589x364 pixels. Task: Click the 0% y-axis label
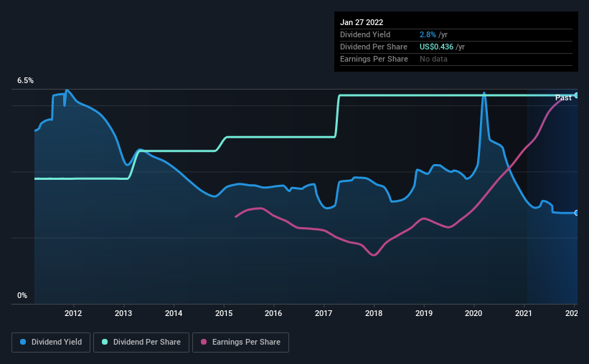pyautogui.click(x=22, y=295)
